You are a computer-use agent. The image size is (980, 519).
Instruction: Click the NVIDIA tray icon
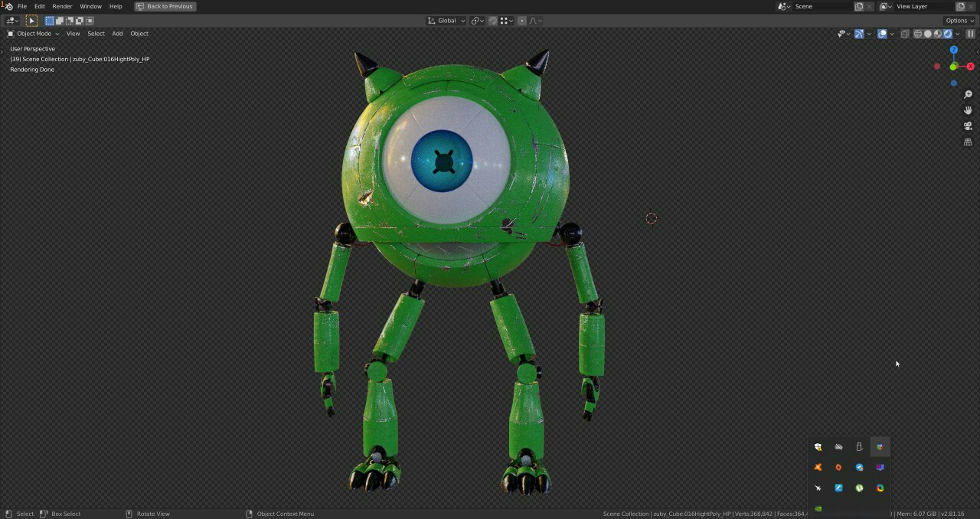[818, 509]
